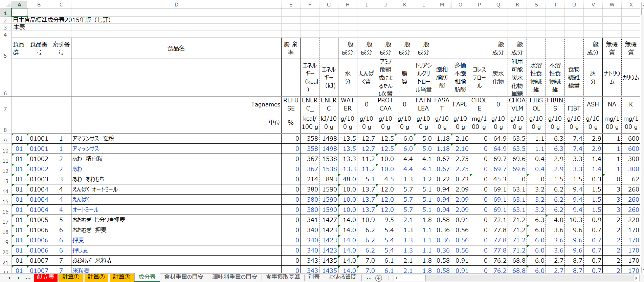644x282 pixels.
Task: Show more sheets ellipsis after よくある質問
Action: [x=369, y=278]
